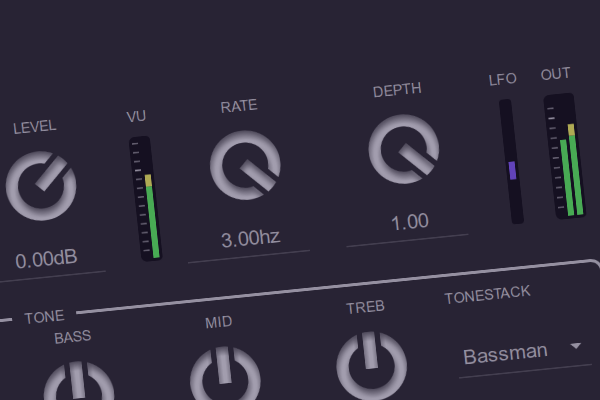
Task: Click the LFO label text
Action: click(x=500, y=79)
